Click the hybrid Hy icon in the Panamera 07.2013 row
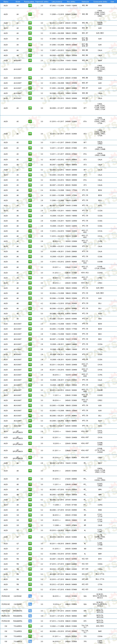Image resolution: width=117 pixels, height=644 pixels. tap(30, 621)
